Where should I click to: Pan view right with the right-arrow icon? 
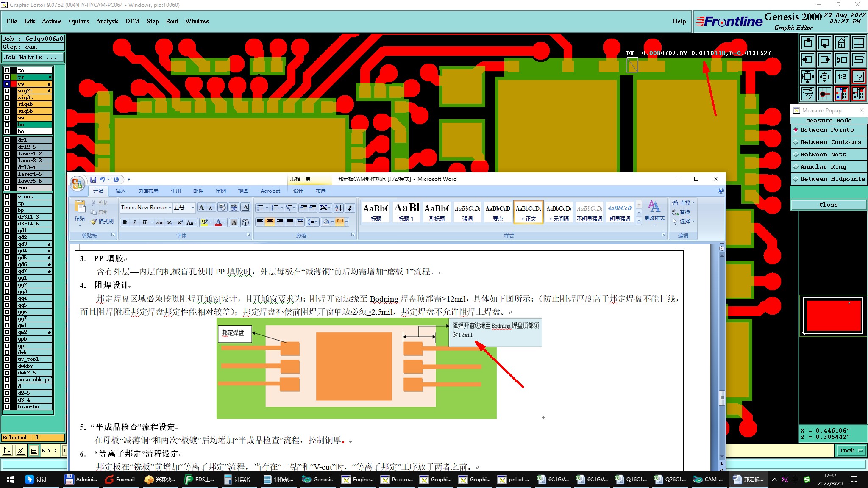(825, 60)
